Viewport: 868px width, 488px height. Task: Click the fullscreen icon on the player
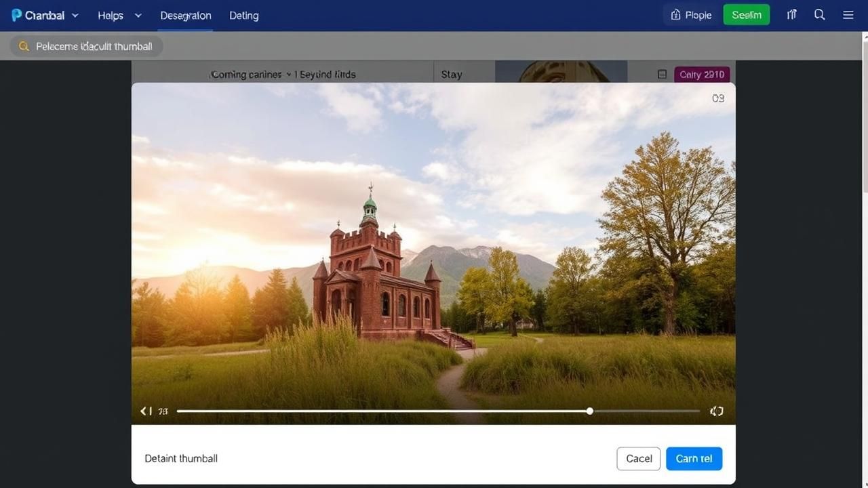tap(716, 411)
